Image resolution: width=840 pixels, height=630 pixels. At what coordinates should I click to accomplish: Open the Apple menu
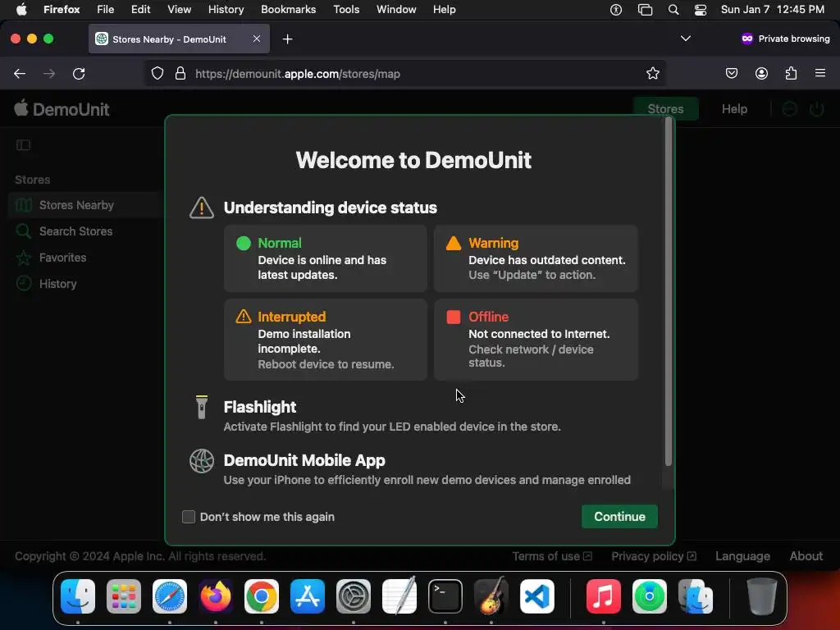[21, 9]
